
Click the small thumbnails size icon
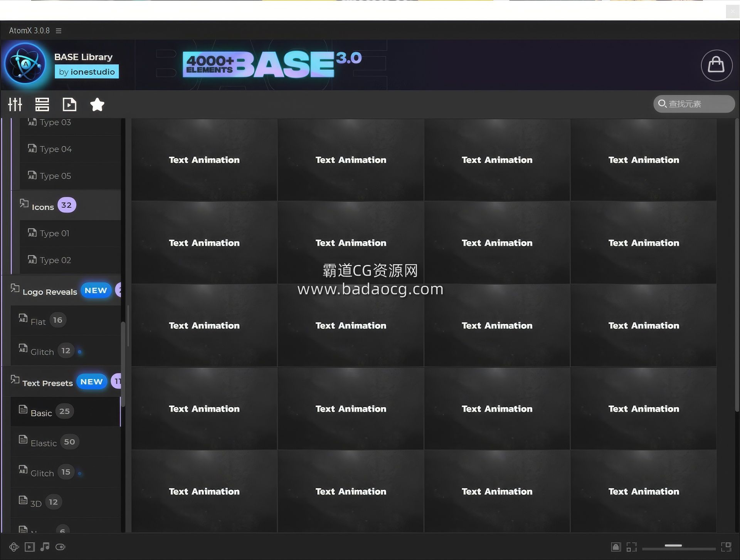point(631,547)
